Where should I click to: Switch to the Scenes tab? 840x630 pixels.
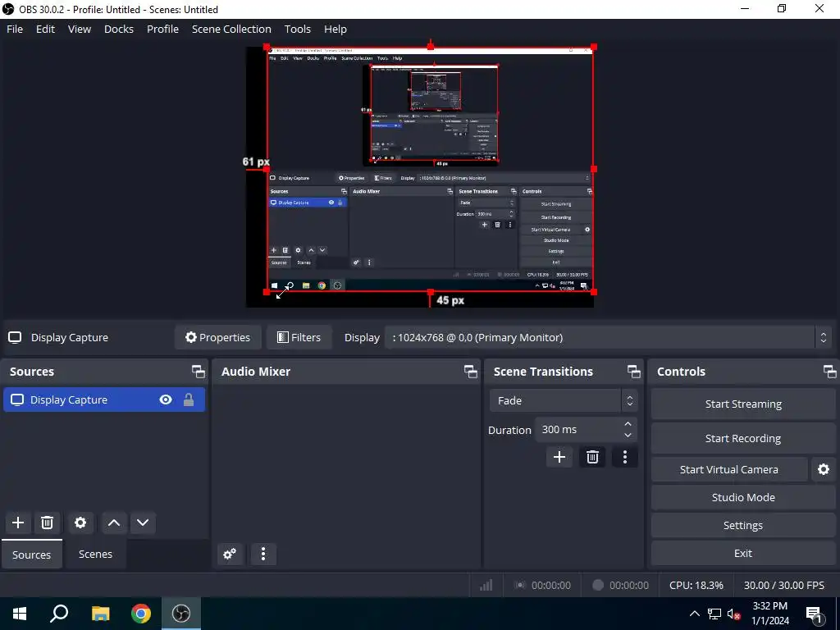point(95,554)
